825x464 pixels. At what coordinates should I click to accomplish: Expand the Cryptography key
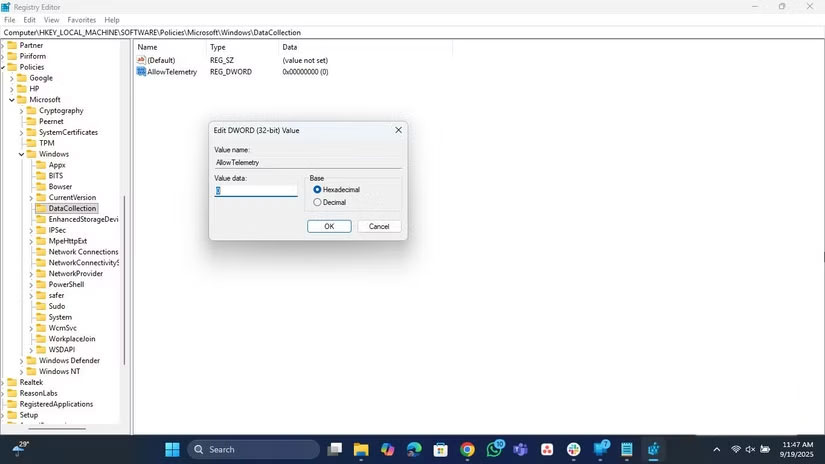tap(22, 111)
